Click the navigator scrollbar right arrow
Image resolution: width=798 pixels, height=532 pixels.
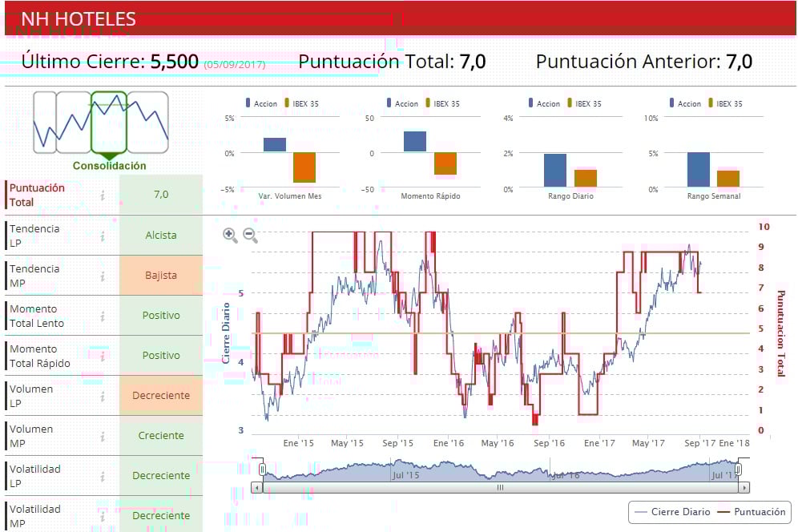[744, 488]
